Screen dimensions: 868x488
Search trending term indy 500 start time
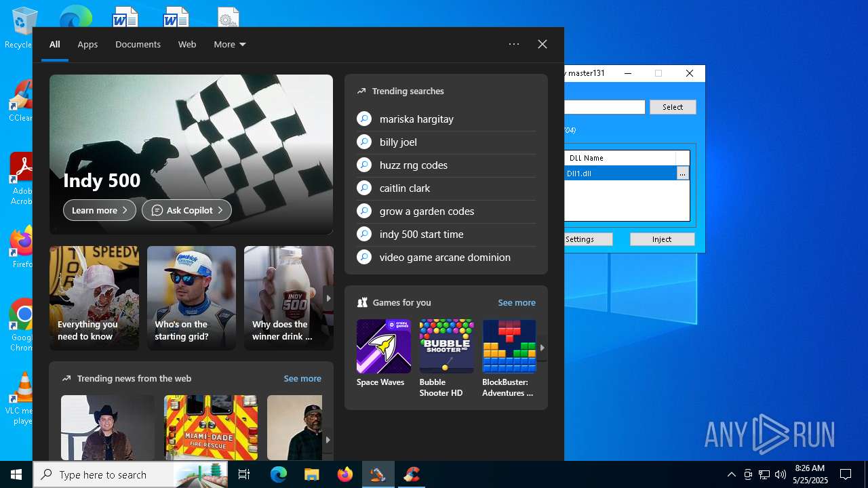[422, 234]
